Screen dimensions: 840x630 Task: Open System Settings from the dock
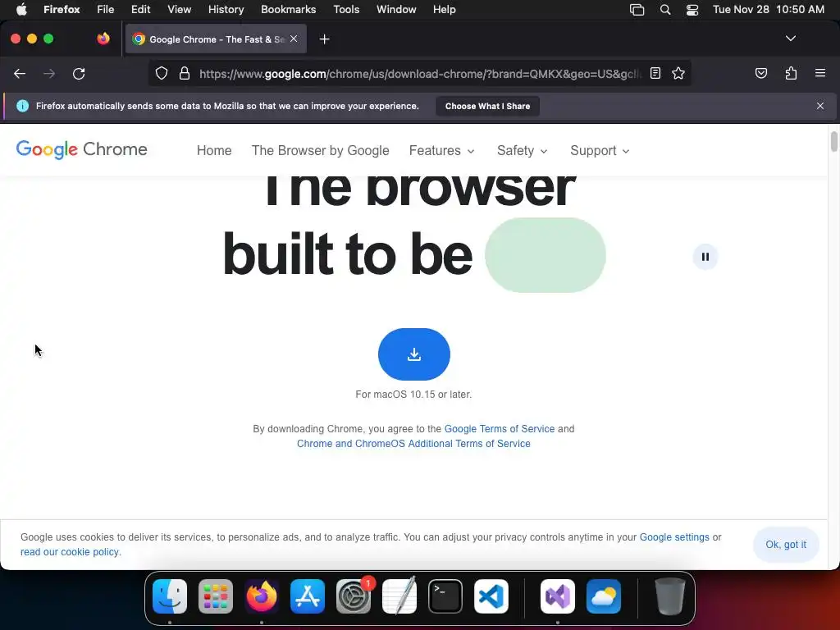(354, 596)
